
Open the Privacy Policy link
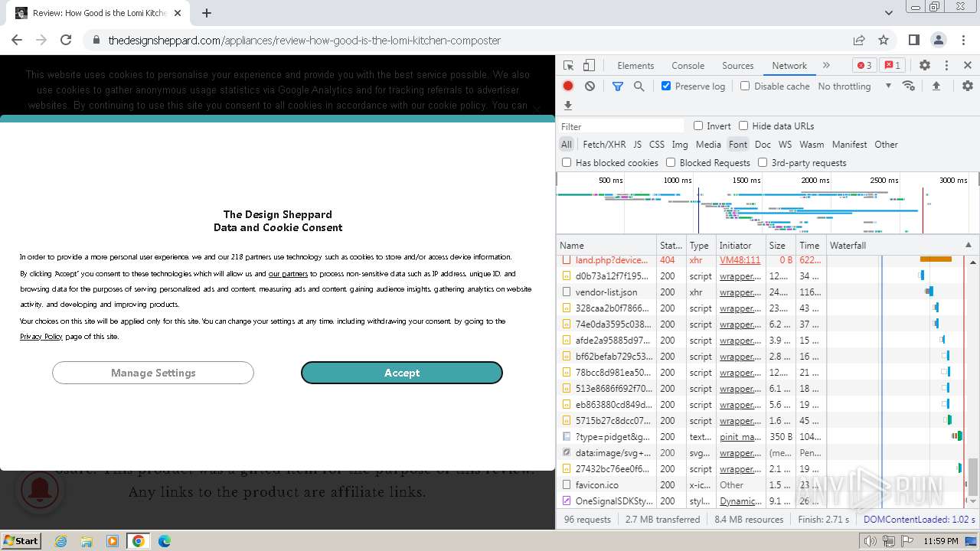pyautogui.click(x=41, y=337)
